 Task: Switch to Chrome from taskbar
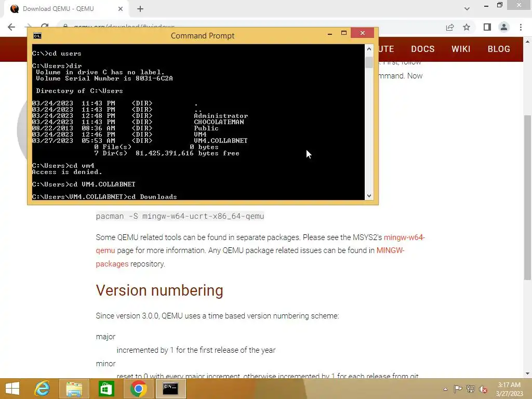pos(138,389)
